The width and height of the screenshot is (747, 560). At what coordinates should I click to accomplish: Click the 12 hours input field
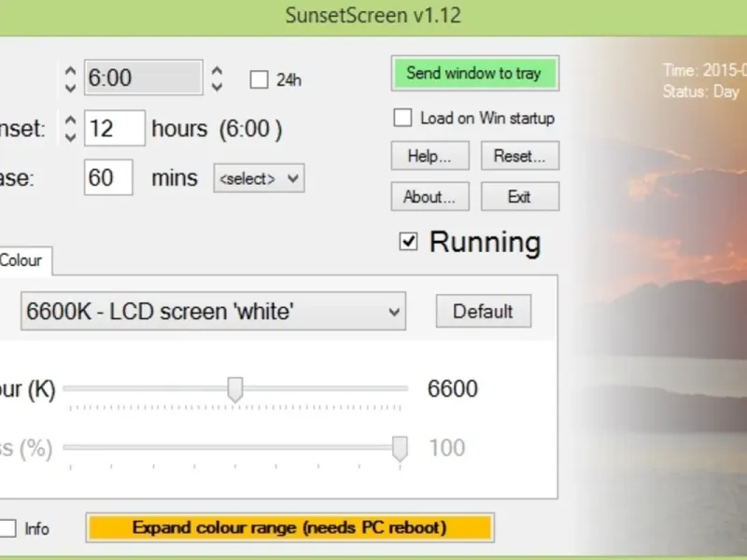tap(115, 128)
